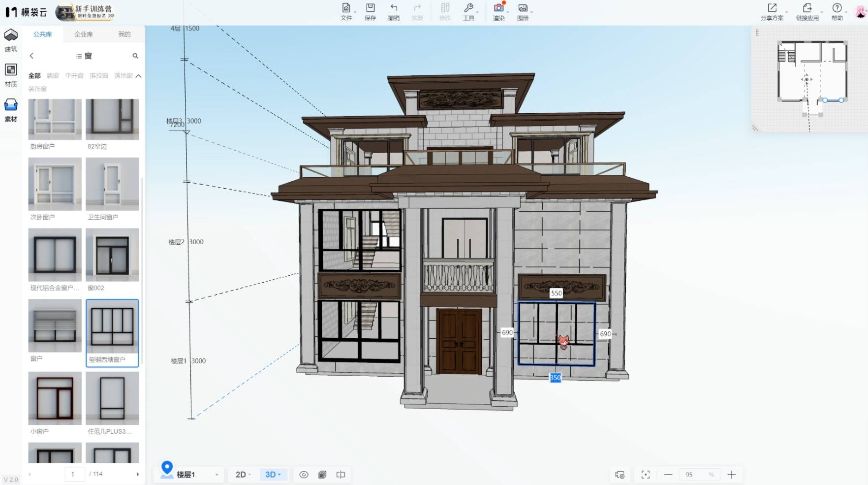The height and width of the screenshot is (485, 868).
Task: Click the zoom percentage field showing 95
Action: coord(700,475)
